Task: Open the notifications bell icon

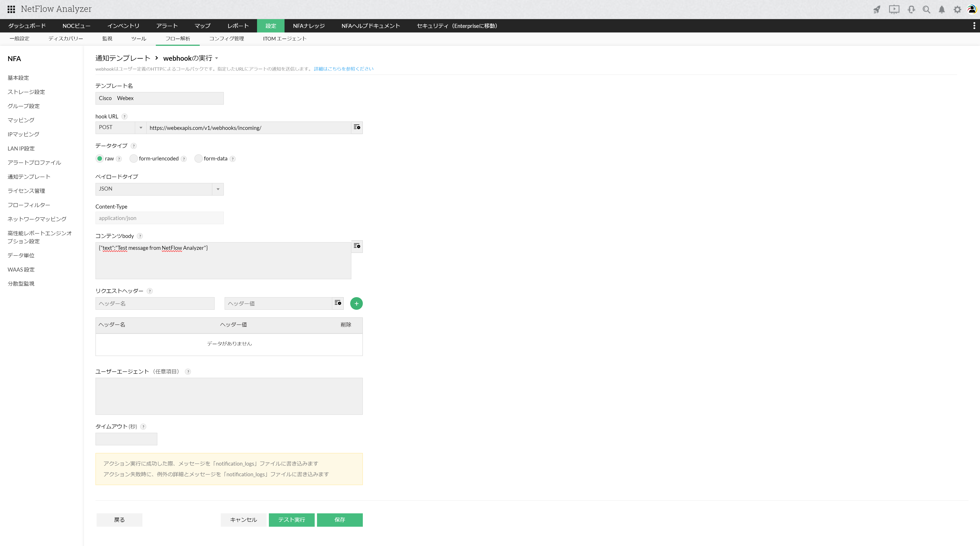Action: [x=942, y=10]
